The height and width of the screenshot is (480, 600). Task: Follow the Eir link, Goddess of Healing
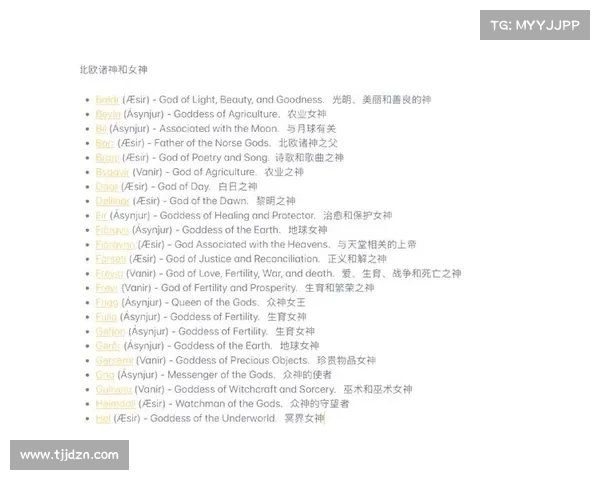click(x=101, y=216)
